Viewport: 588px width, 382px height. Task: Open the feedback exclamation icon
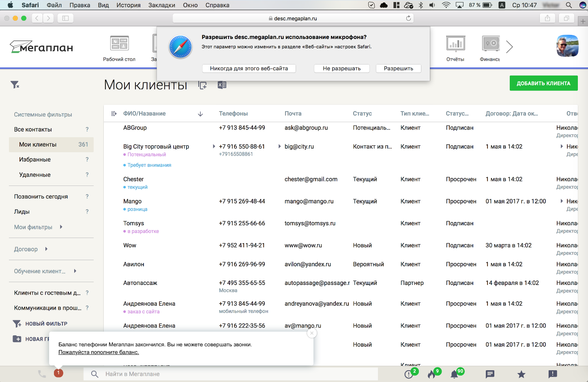[553, 374]
